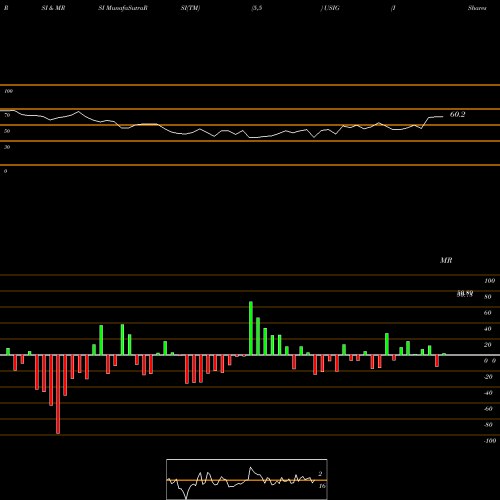500x500 pixels.
Task: Click the longest red bar in MR histogram
Action: pos(58,394)
